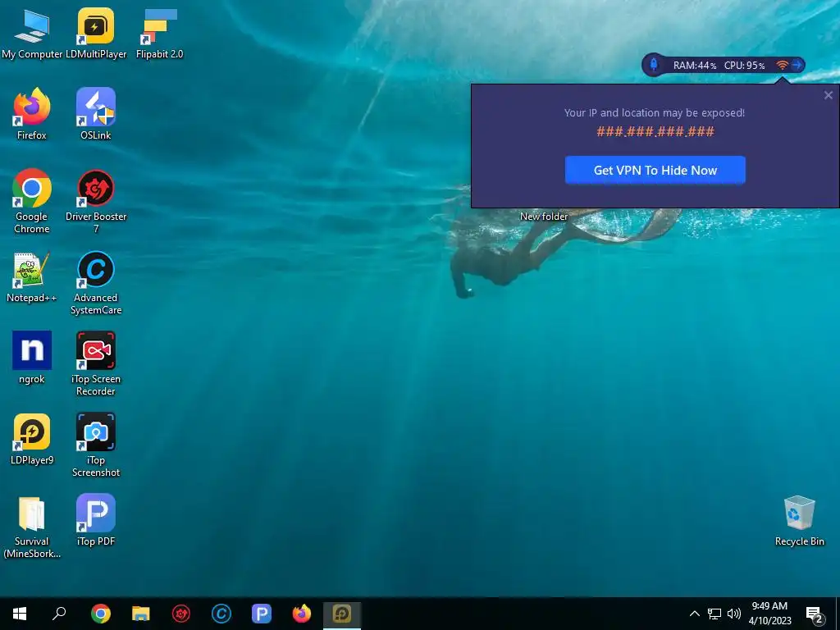Open the Windows Start menu
This screenshot has height=630, width=840.
20,614
